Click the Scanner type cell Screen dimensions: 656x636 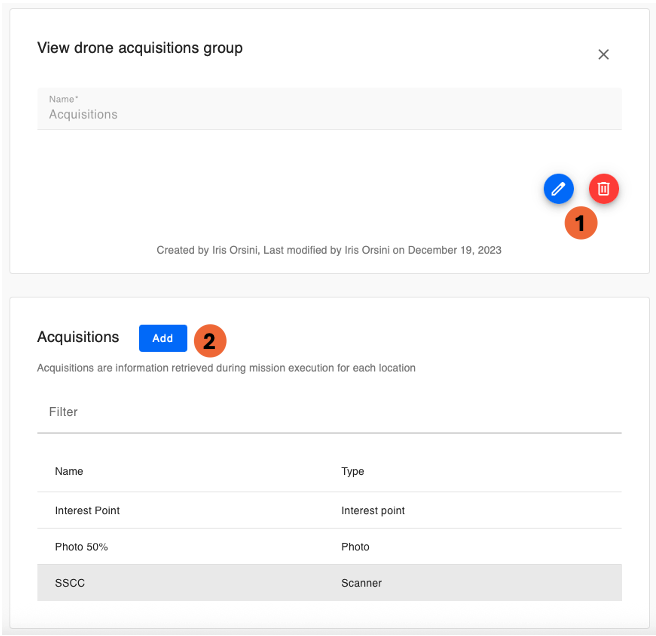pyautogui.click(x=362, y=583)
